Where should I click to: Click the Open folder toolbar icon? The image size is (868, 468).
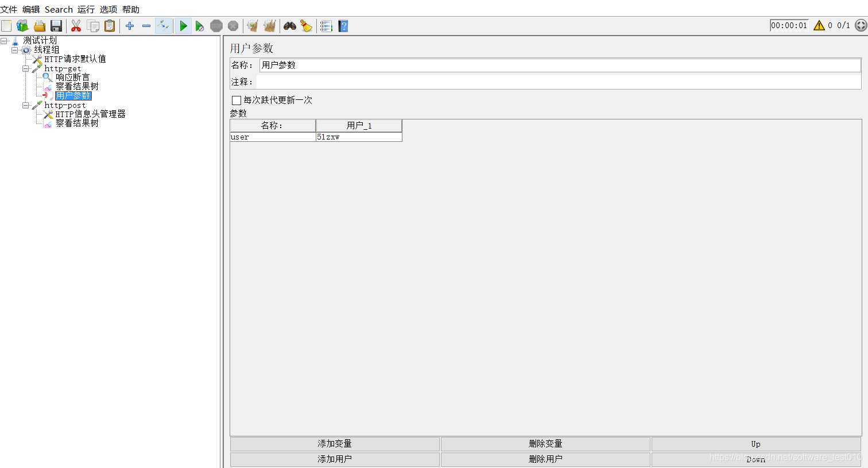40,26
